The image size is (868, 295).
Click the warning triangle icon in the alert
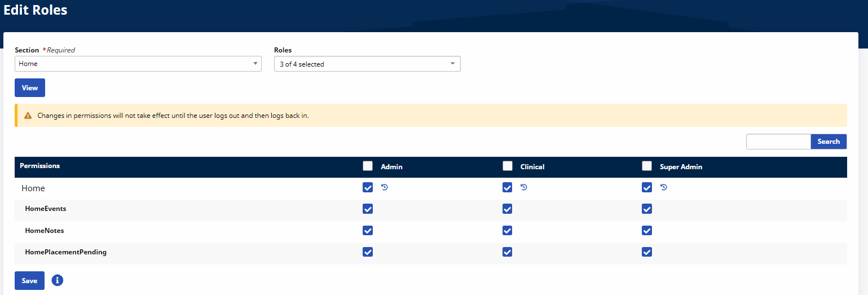[28, 116]
